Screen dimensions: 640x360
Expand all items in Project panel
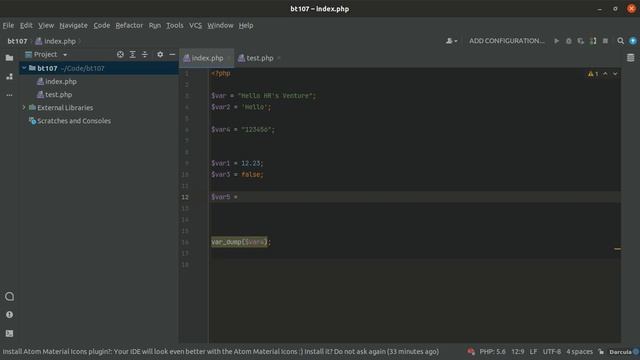pos(133,54)
